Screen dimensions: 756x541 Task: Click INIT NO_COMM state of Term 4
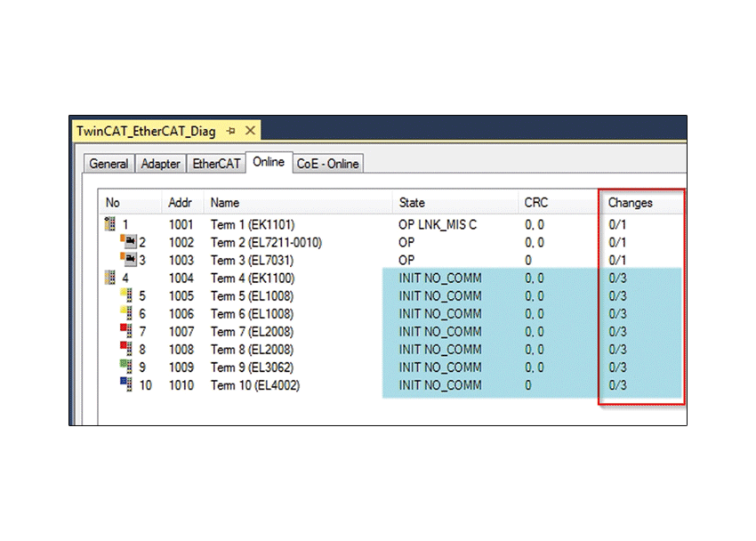click(440, 279)
